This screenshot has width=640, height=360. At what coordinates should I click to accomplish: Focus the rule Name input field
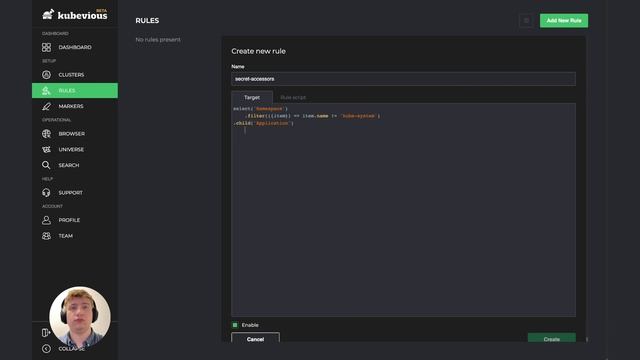point(403,79)
